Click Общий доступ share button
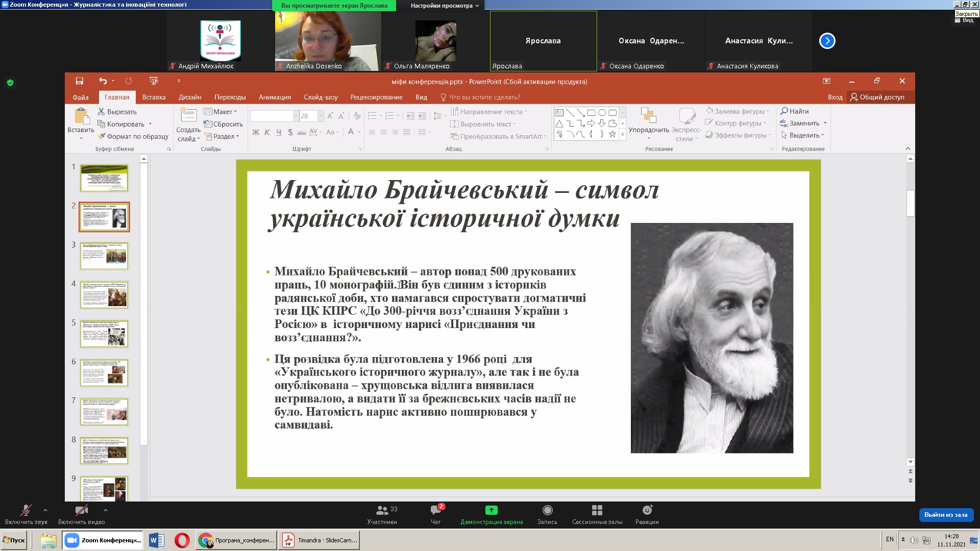 (877, 97)
